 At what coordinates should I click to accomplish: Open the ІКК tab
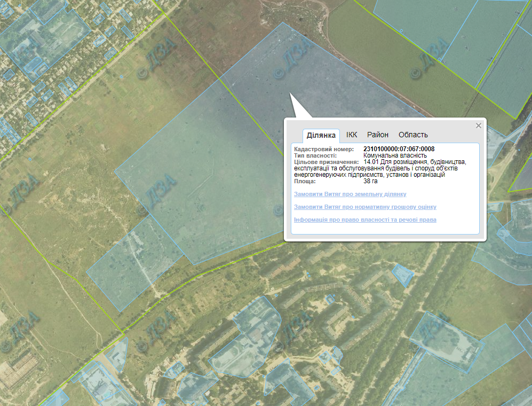[352, 135]
